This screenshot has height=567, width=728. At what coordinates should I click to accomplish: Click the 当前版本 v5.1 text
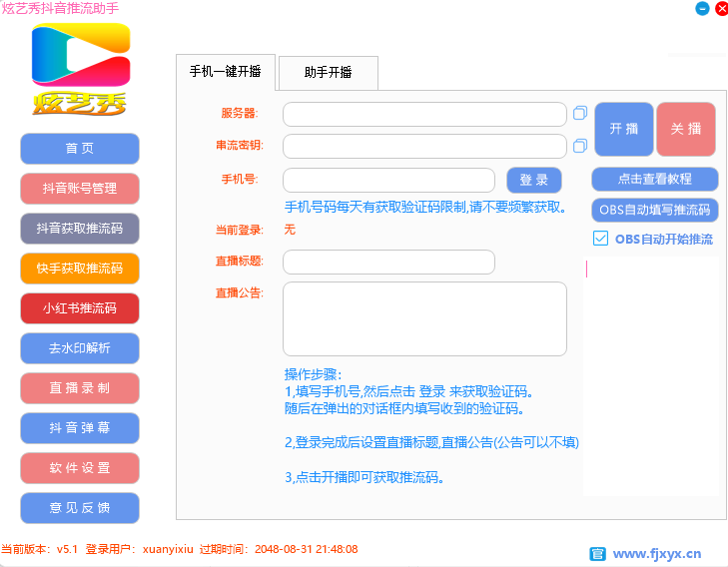pyautogui.click(x=40, y=549)
